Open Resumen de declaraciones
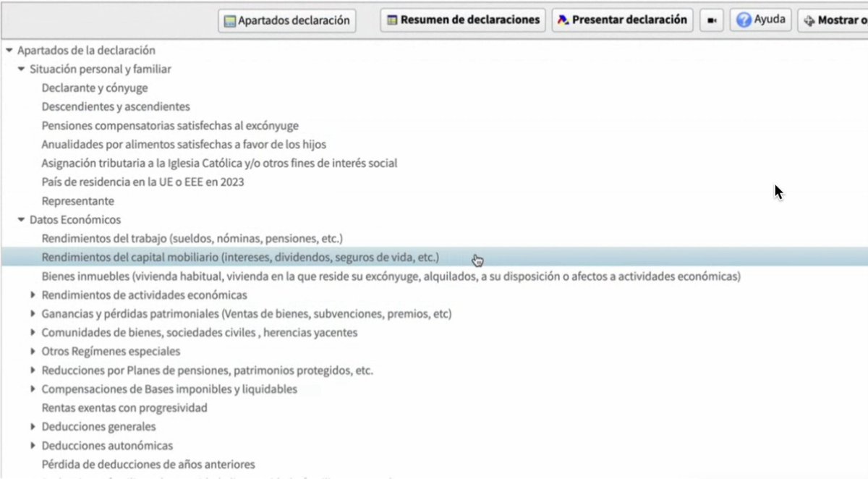 pyautogui.click(x=464, y=20)
